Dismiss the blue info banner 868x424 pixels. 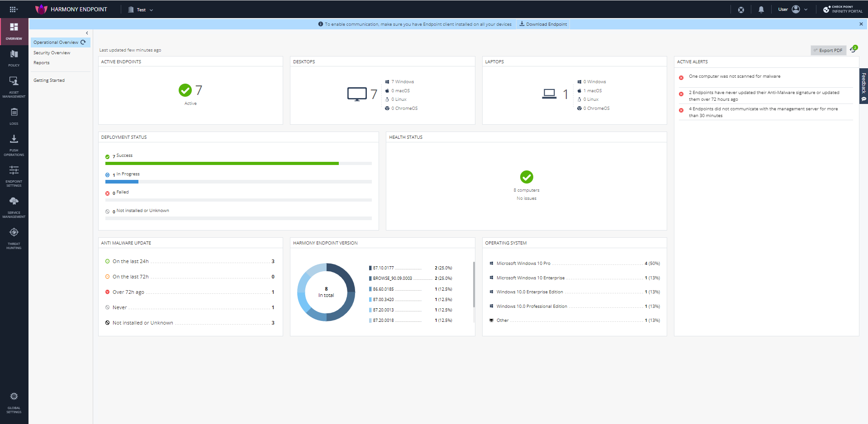[x=861, y=24]
